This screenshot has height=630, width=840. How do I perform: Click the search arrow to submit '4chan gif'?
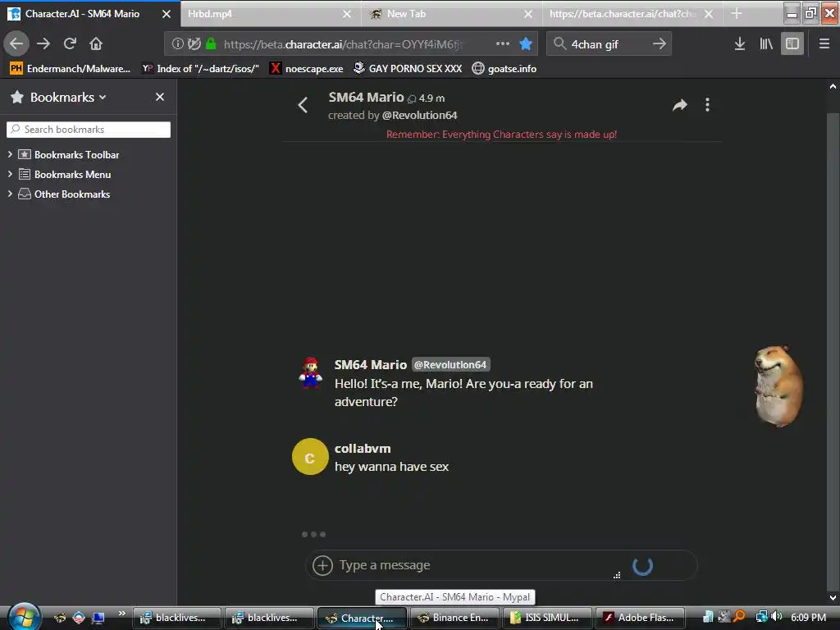tap(660, 44)
